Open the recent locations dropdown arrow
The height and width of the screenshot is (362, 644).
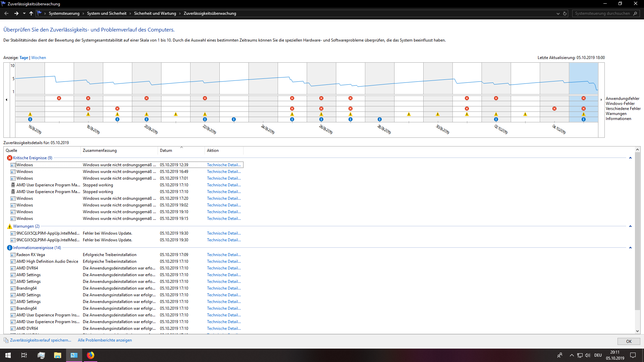click(x=24, y=13)
